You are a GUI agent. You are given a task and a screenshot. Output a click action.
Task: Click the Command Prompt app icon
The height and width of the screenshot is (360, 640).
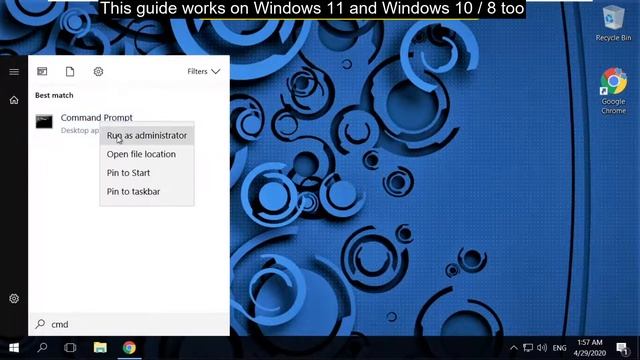(x=44, y=122)
